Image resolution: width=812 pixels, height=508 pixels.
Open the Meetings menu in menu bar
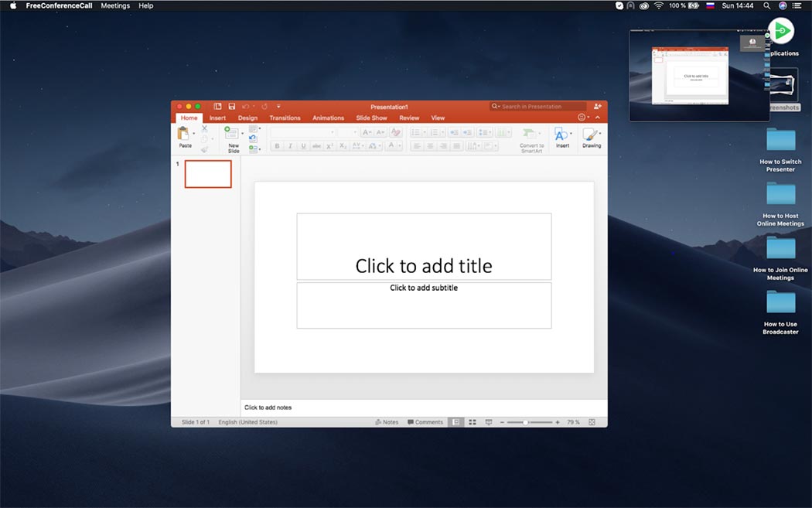point(115,5)
